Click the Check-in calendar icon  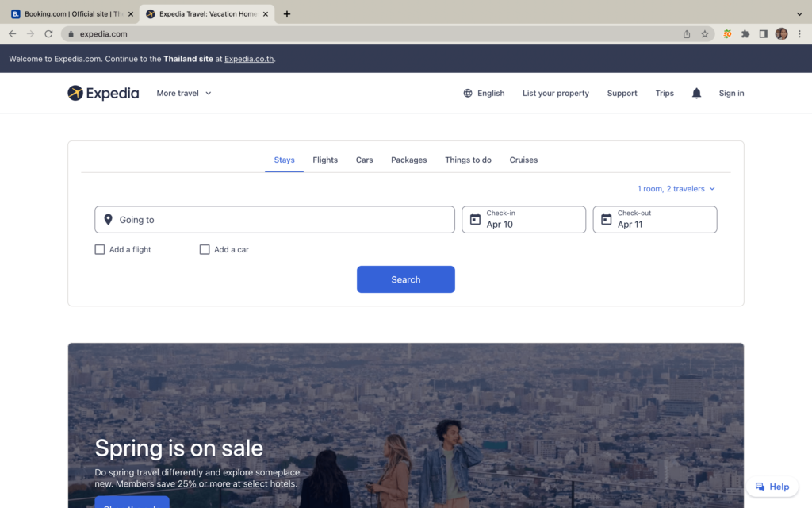tap(475, 219)
